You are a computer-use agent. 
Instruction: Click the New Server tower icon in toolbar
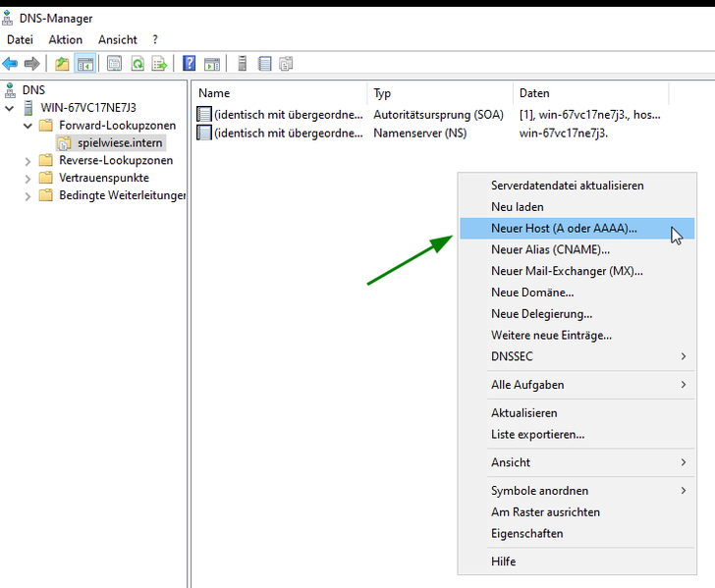(x=242, y=64)
